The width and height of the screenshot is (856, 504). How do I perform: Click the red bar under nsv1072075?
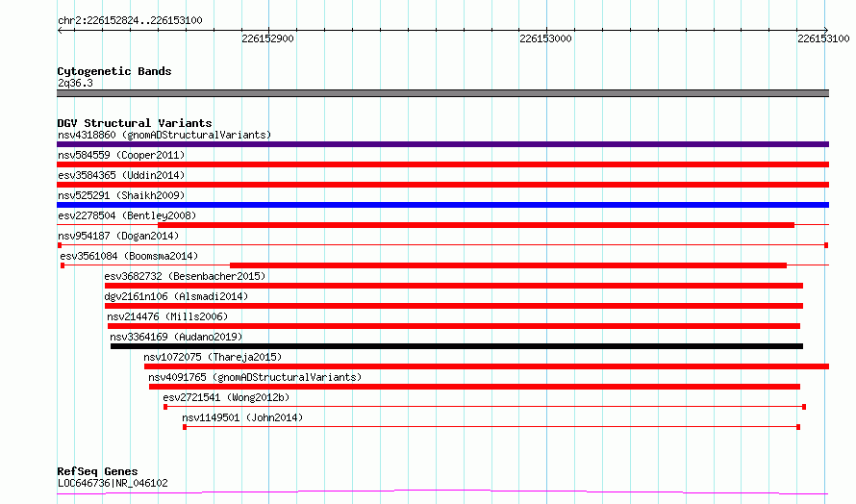(487, 366)
